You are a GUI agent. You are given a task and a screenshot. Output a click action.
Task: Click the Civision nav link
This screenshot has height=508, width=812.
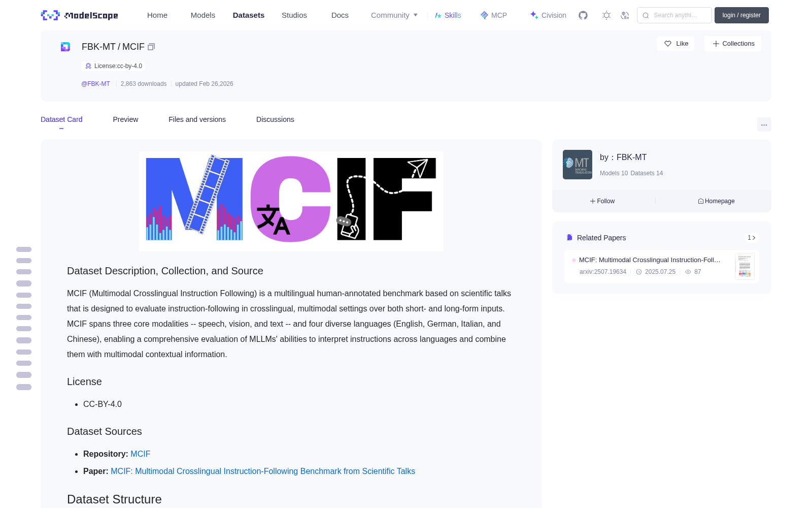pos(548,15)
